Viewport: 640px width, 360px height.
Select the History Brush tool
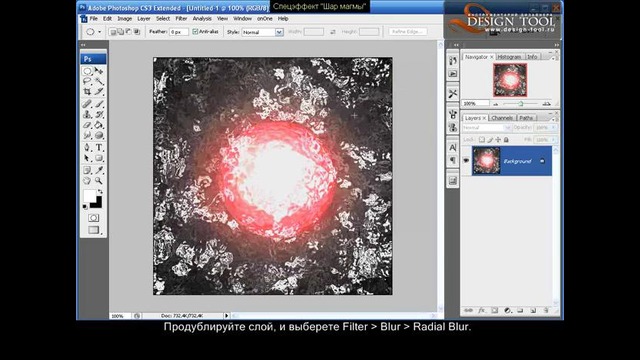tap(99, 115)
